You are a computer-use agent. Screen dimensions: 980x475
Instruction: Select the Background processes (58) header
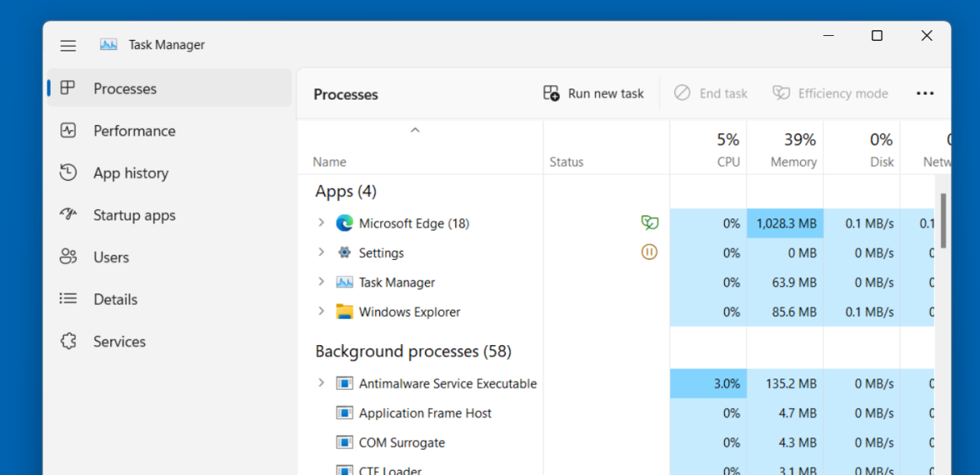pyautogui.click(x=413, y=352)
